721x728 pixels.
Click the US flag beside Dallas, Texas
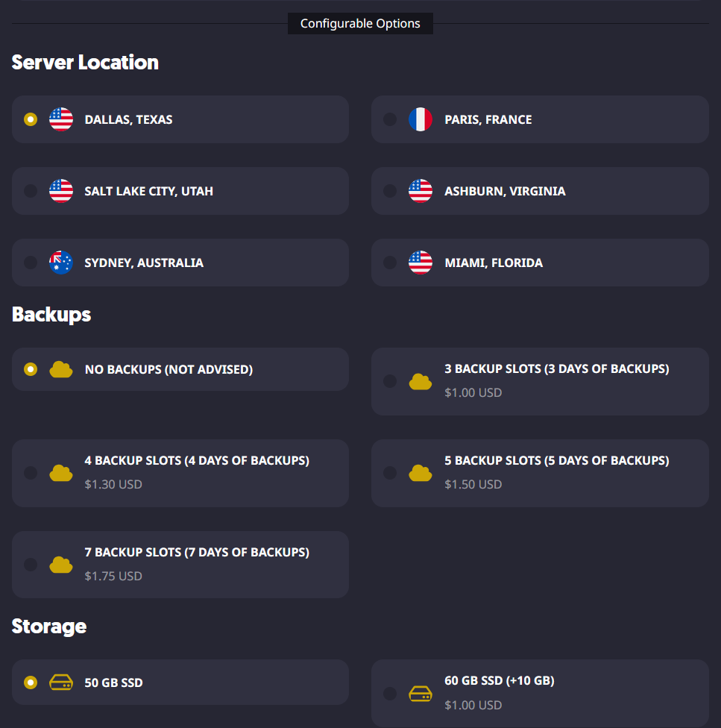[x=61, y=119]
